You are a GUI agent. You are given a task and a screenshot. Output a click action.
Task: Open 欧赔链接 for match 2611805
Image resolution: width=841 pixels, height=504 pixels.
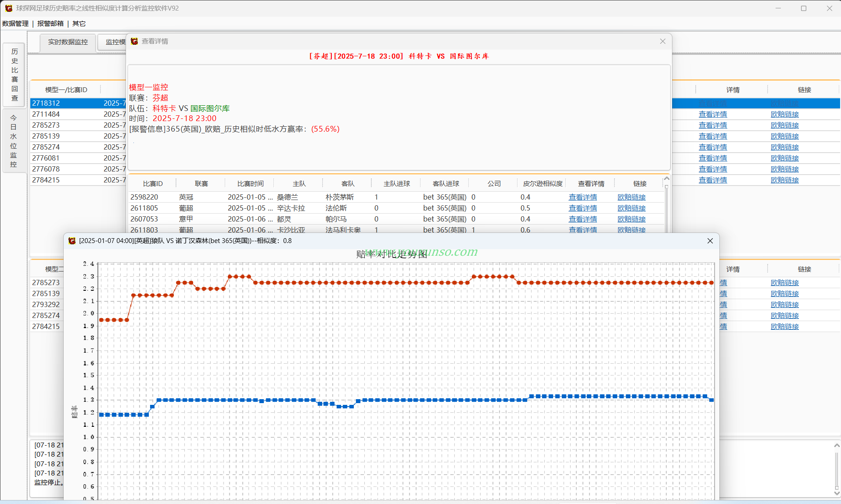(632, 208)
